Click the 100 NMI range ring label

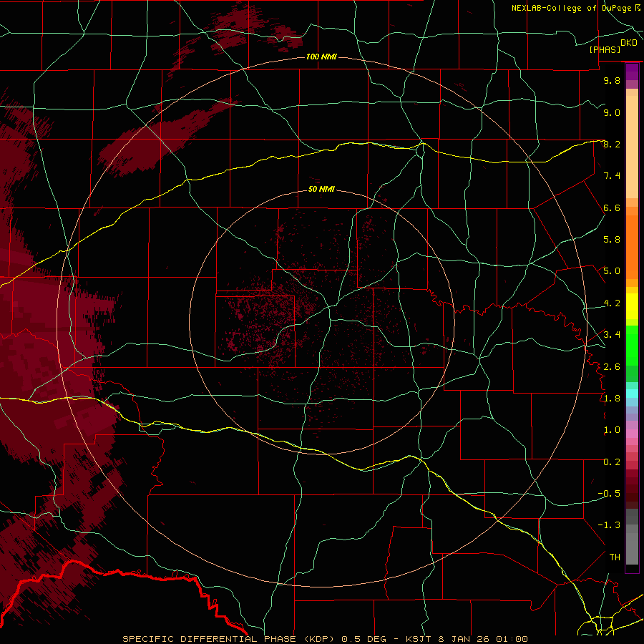[321, 57]
